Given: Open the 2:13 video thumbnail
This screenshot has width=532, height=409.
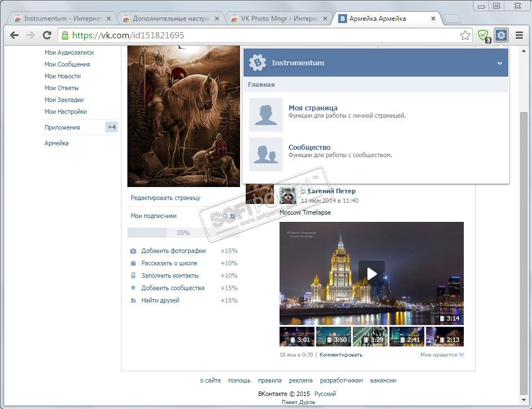Looking at the screenshot, I should (x=445, y=336).
